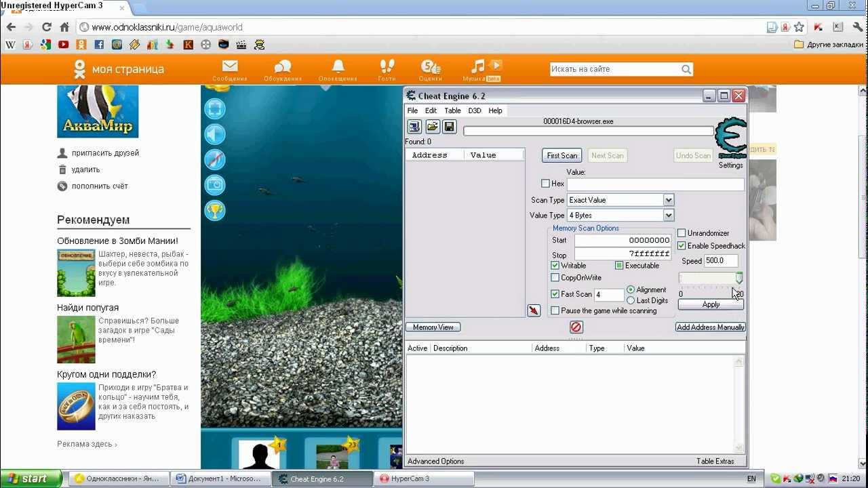This screenshot has width=868, height=488.
Task: Click the camera screenshot icon in the aquarium game
Action: [x=215, y=185]
